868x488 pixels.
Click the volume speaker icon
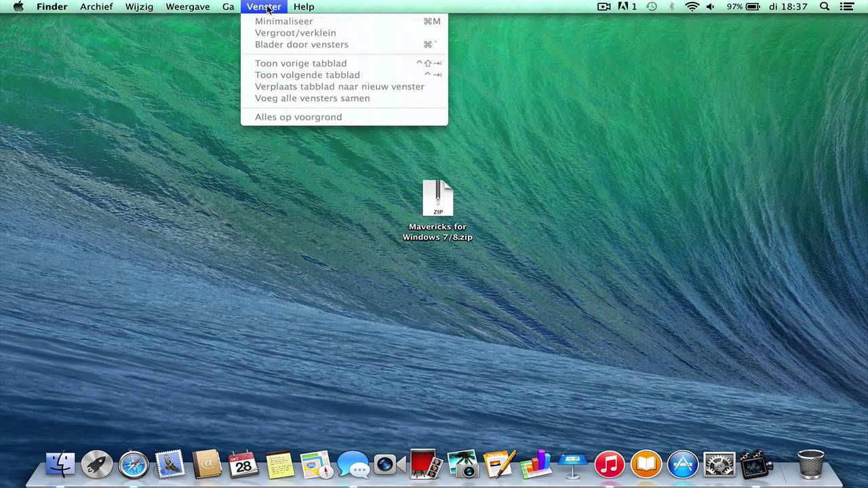point(710,7)
